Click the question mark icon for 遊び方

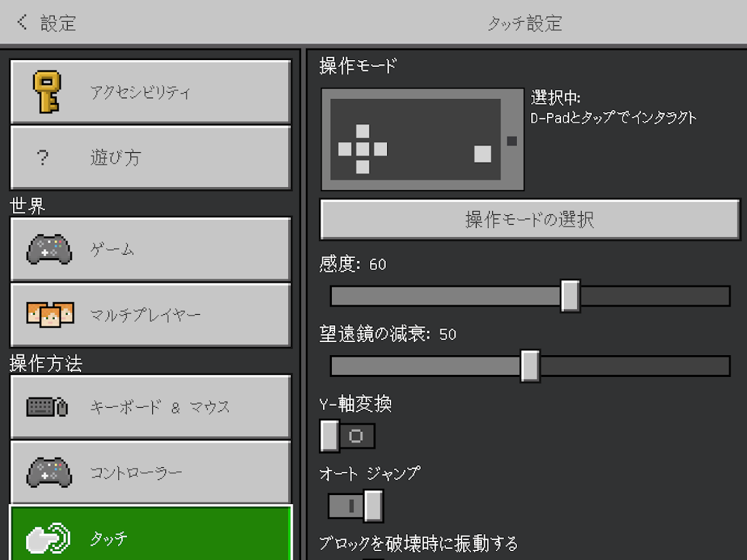43,158
